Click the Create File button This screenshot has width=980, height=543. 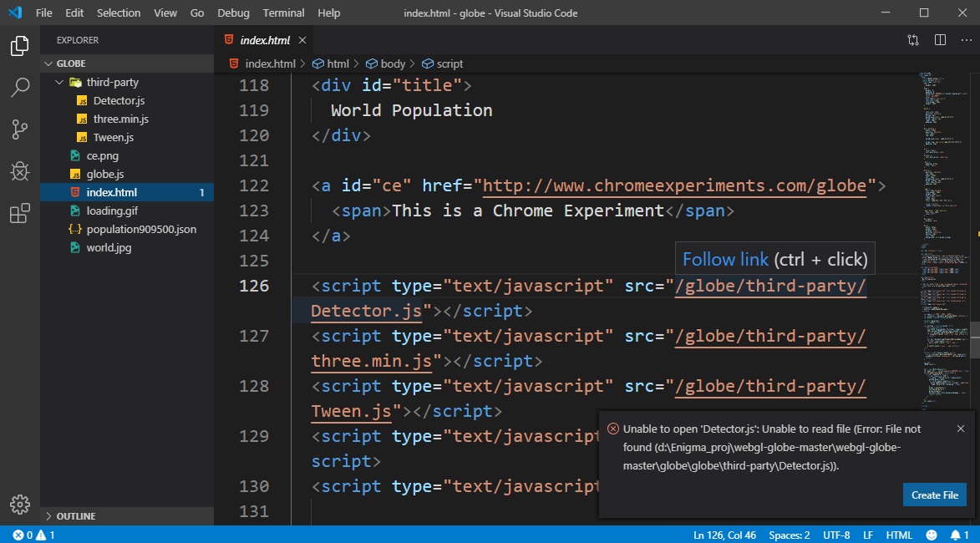(x=934, y=495)
